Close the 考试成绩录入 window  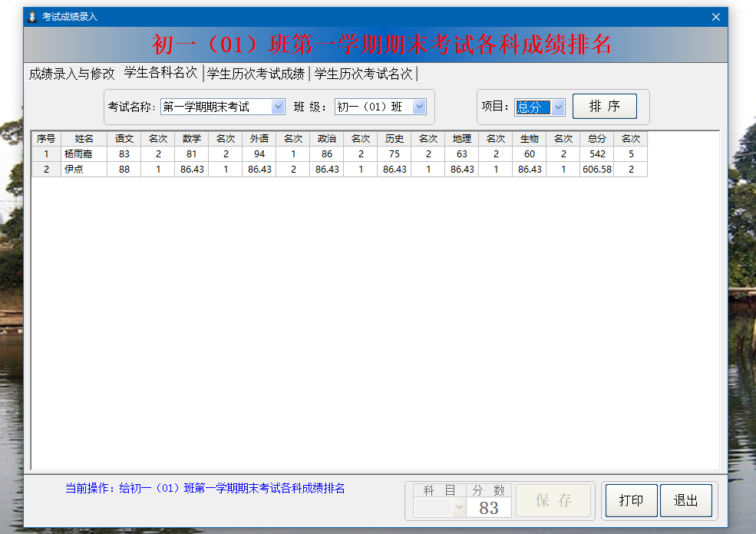715,17
